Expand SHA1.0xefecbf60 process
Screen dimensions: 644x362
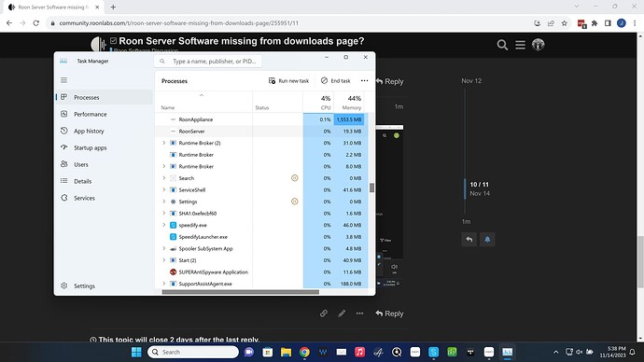pyautogui.click(x=164, y=214)
